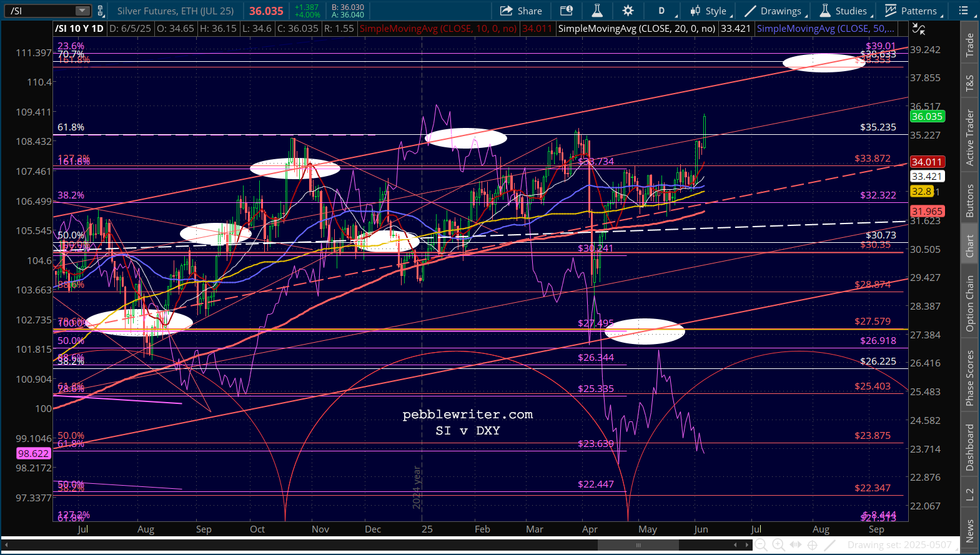The height and width of the screenshot is (555, 980).
Task: Click the time axis scrollbar thumb
Action: (640, 545)
